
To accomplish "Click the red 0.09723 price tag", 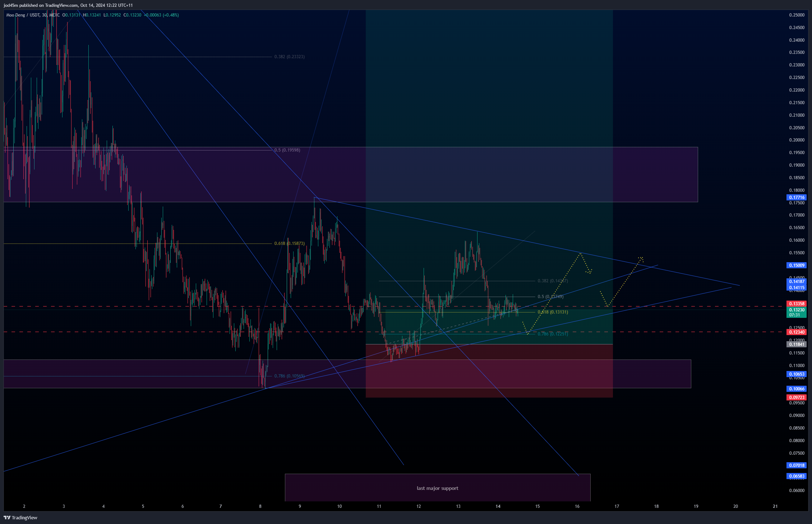I will [797, 398].
